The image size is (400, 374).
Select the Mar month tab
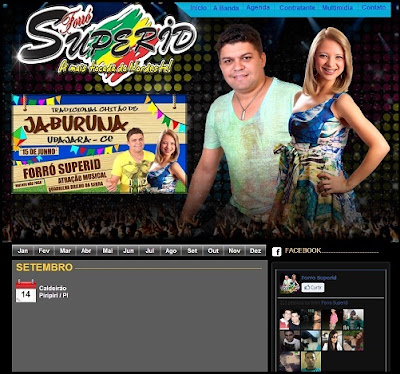click(x=65, y=251)
